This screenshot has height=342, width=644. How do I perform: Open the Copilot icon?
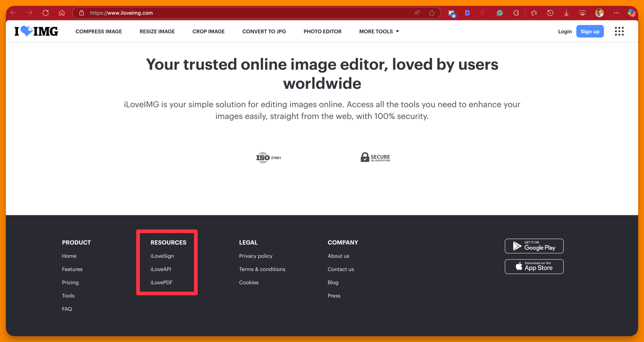pos(632,13)
